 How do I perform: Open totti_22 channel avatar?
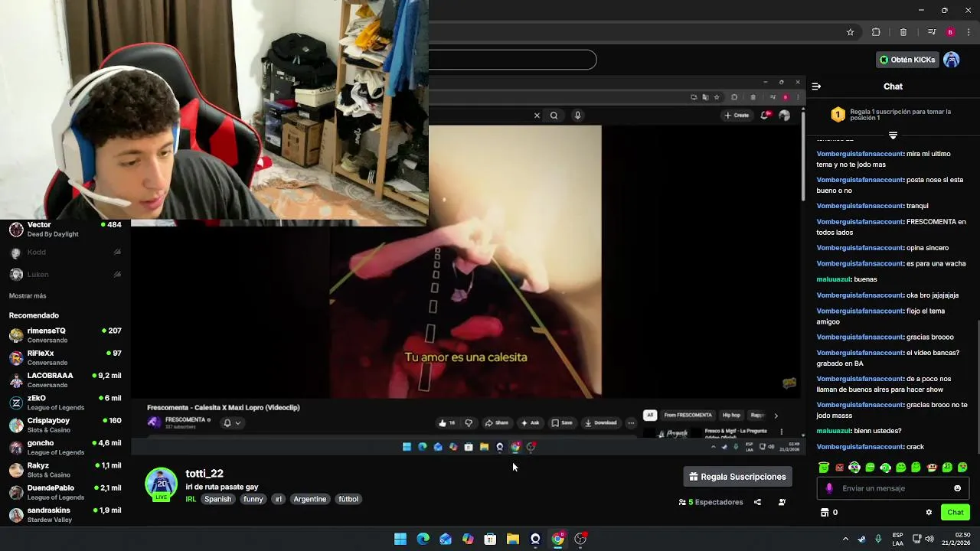(x=161, y=484)
